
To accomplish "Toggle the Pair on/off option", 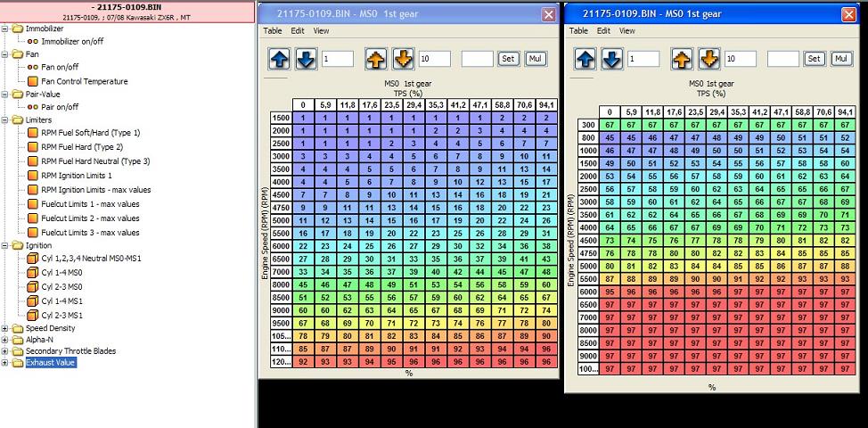I will (60, 107).
